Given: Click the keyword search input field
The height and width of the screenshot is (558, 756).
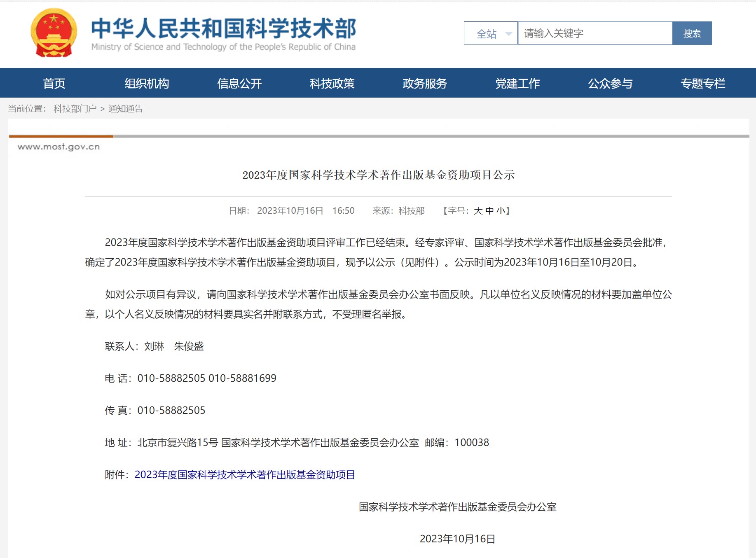Looking at the screenshot, I should [x=595, y=33].
